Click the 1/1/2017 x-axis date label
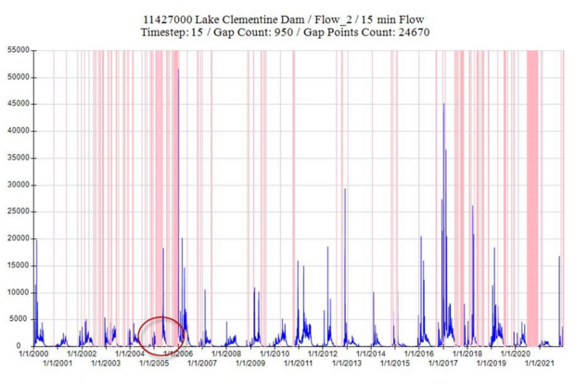 tap(443, 363)
